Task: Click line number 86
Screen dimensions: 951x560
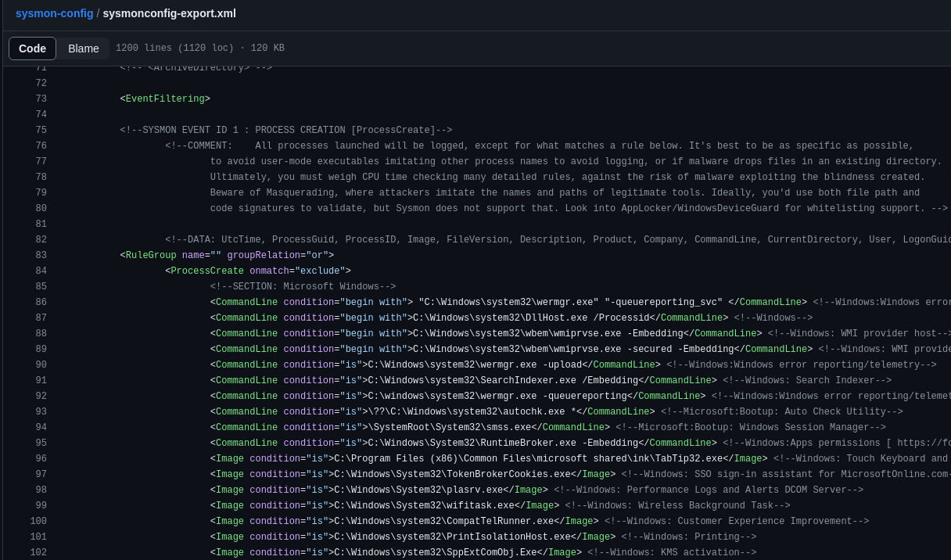Action: [41, 303]
